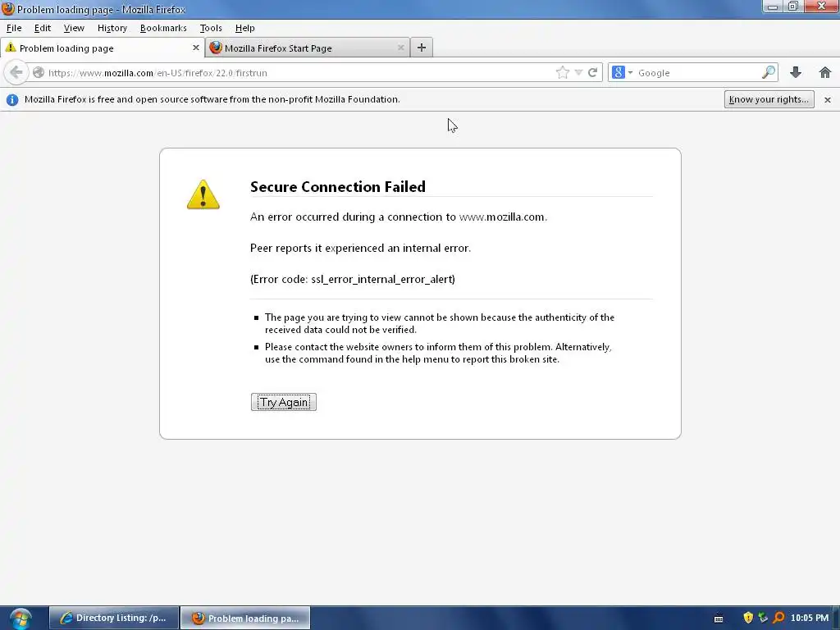
Task: Open the Bookmarks menu
Action: (163, 28)
